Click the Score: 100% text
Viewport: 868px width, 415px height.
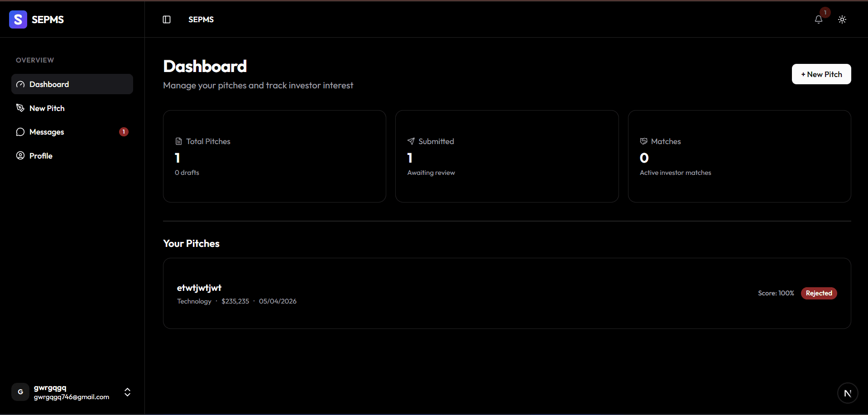776,293
